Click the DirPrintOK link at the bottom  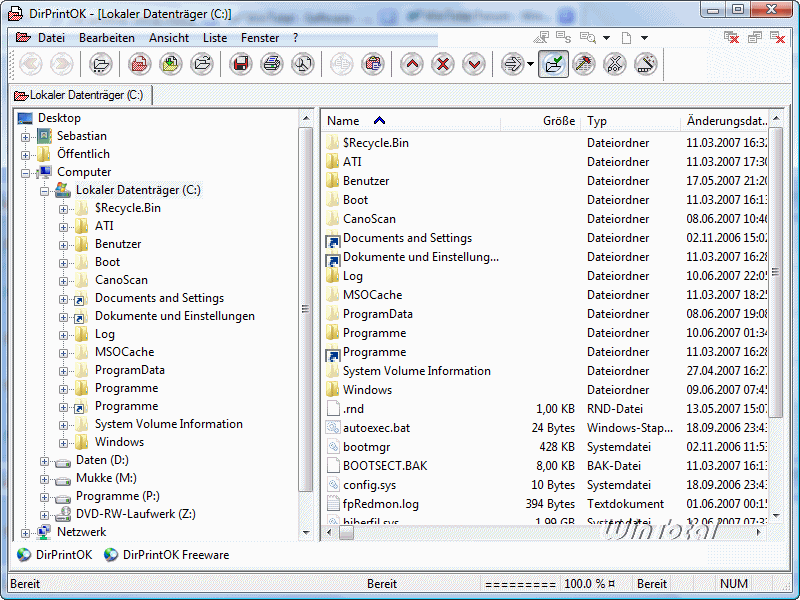click(55, 555)
